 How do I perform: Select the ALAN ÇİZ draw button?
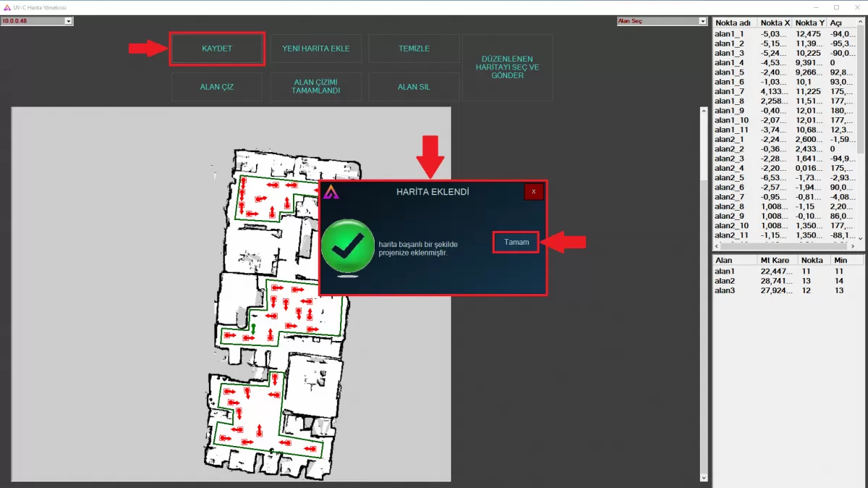tap(217, 87)
